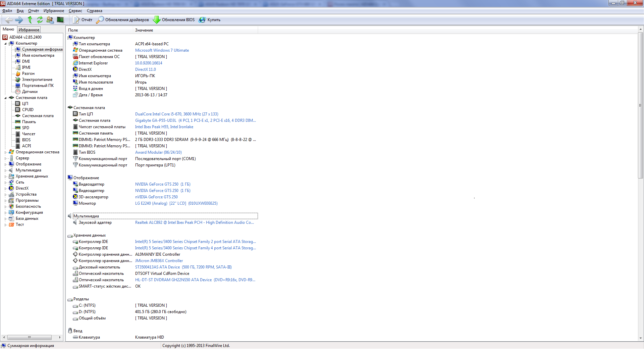Click the Поле column header
This screenshot has width=644, height=349.
(x=100, y=30)
